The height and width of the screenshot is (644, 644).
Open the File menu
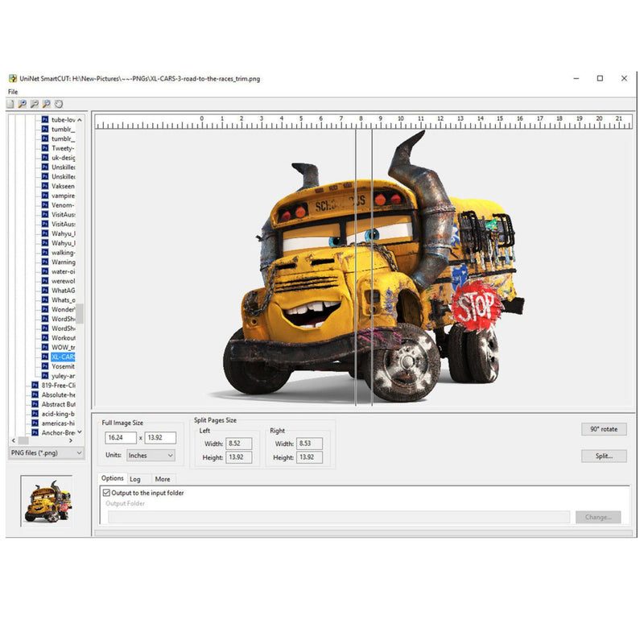[x=13, y=91]
